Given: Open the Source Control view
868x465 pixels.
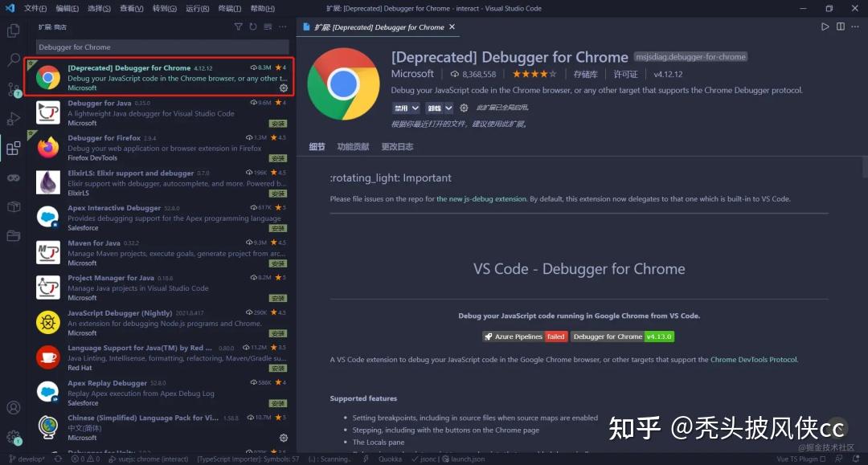Looking at the screenshot, I should (x=14, y=89).
